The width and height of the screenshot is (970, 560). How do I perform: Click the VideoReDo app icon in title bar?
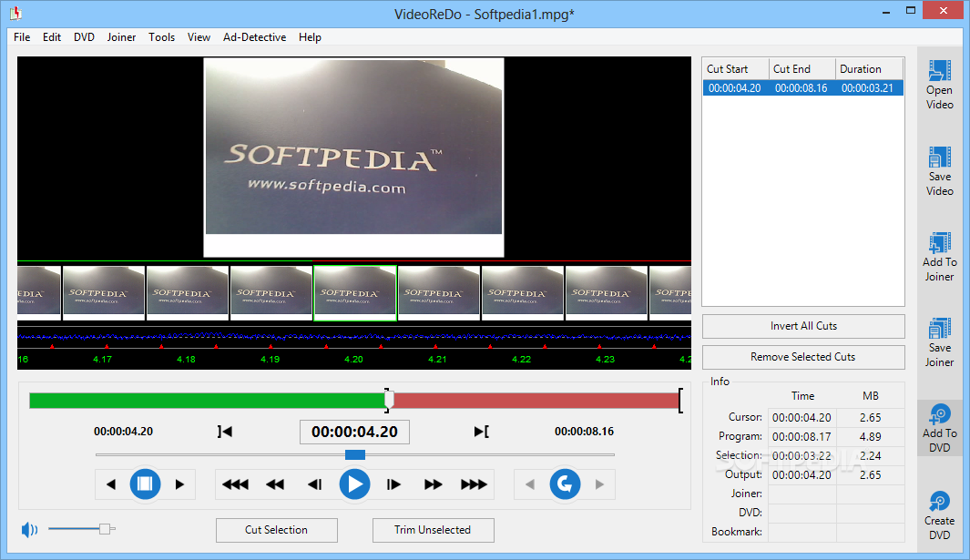click(x=15, y=13)
